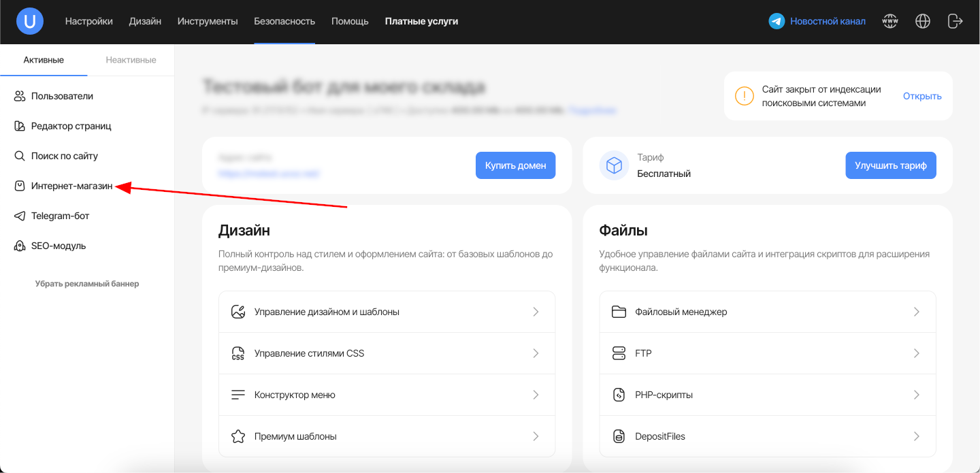Click the Открыть indexing link
980x473 pixels.
(922, 96)
